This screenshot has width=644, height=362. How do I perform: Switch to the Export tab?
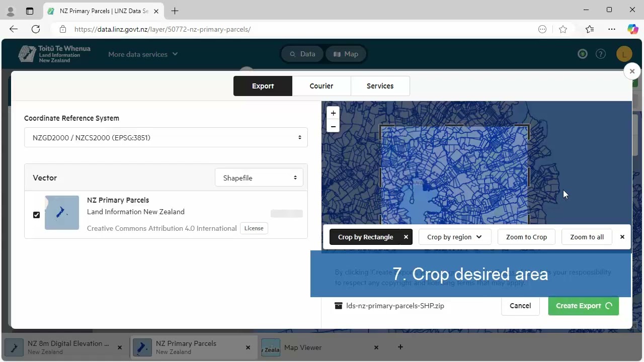point(263,86)
